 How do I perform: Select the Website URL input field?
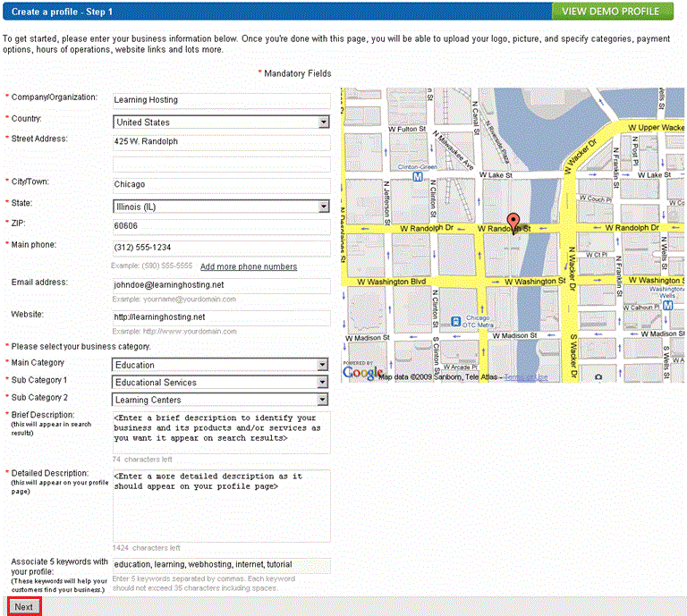[221, 317]
